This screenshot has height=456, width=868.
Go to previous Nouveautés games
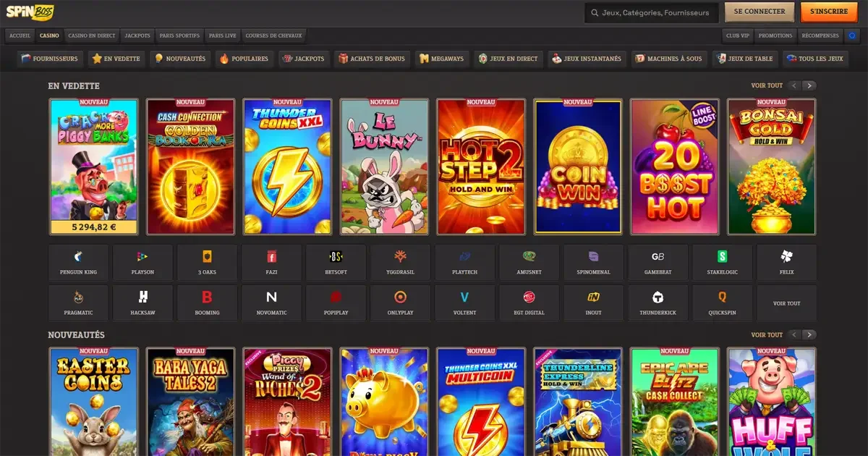[794, 334]
